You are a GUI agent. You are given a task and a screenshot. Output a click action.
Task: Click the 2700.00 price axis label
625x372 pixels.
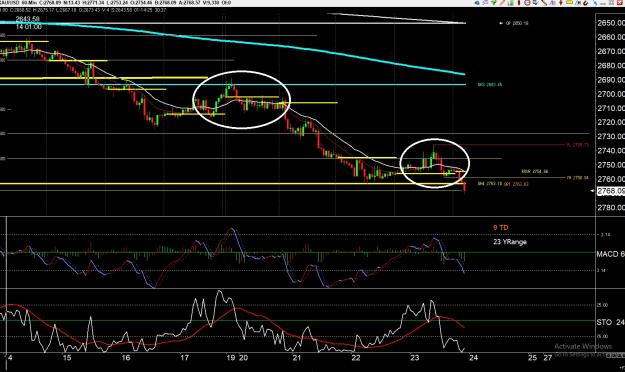coord(611,94)
